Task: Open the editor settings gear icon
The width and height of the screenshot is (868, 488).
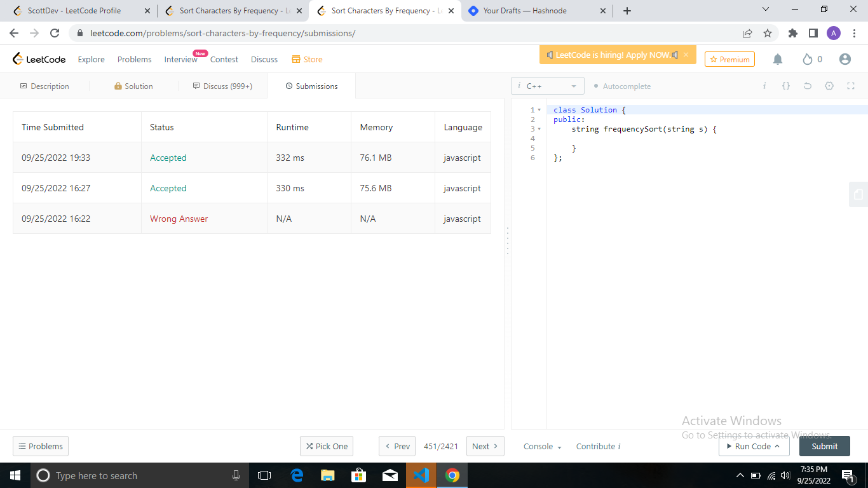Action: coord(829,86)
